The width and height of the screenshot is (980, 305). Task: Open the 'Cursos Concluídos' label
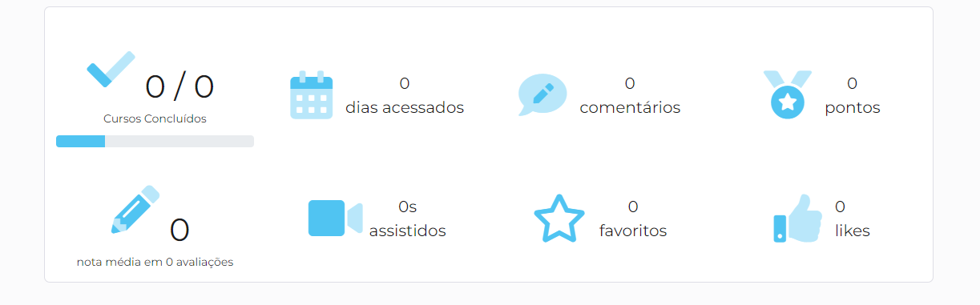click(x=155, y=118)
